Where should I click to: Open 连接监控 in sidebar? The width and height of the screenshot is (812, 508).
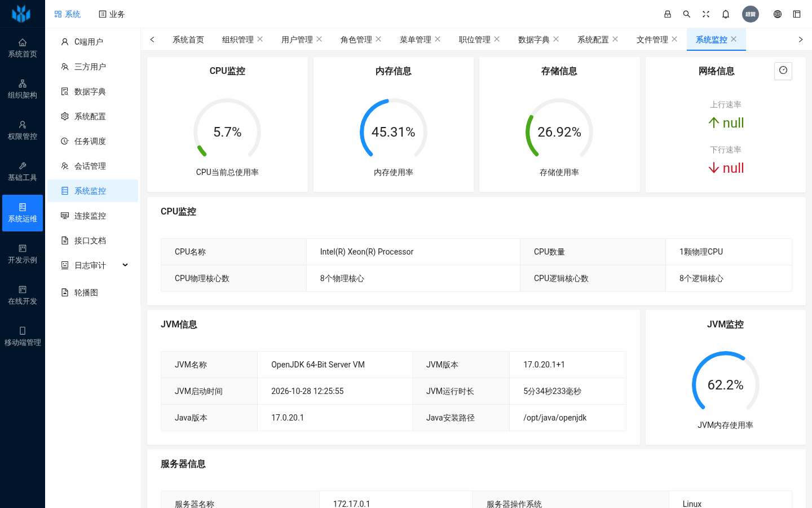93,216
